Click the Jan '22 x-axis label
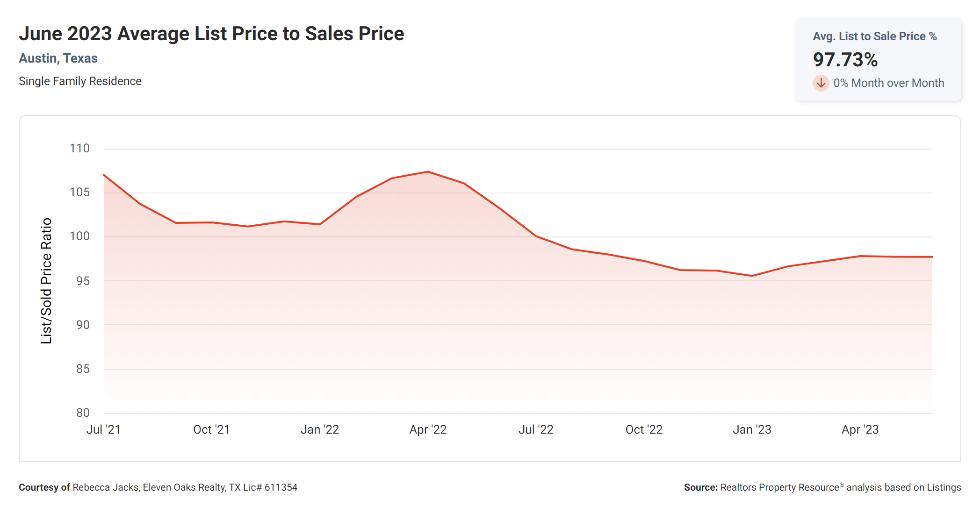Image resolution: width=980 pixels, height=514 pixels. pyautogui.click(x=320, y=429)
